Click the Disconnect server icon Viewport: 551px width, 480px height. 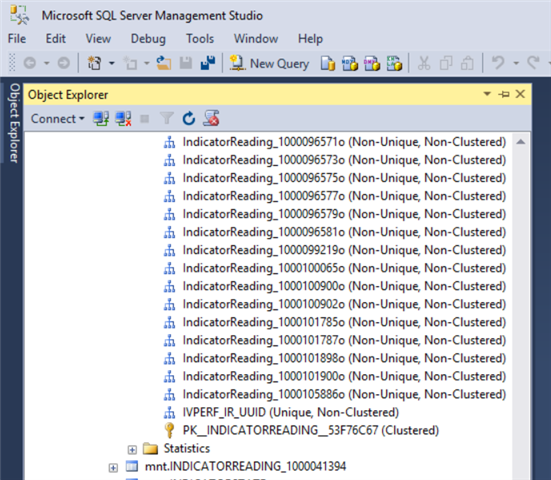click(x=123, y=119)
